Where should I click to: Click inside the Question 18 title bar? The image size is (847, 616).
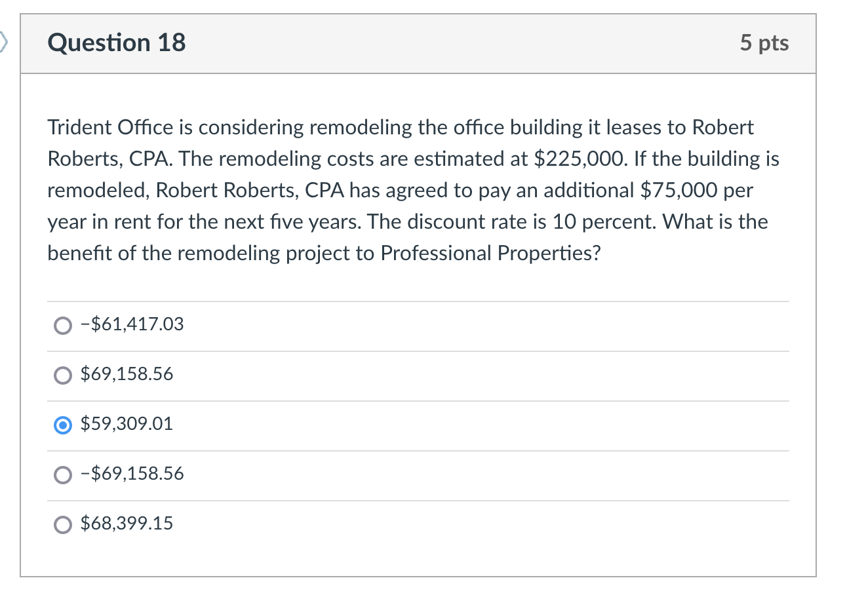point(420,43)
